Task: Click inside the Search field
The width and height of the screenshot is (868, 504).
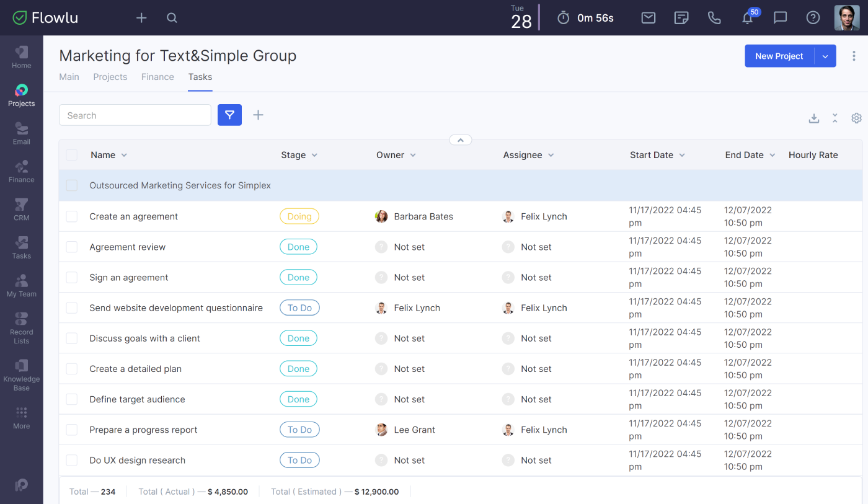Action: (135, 115)
